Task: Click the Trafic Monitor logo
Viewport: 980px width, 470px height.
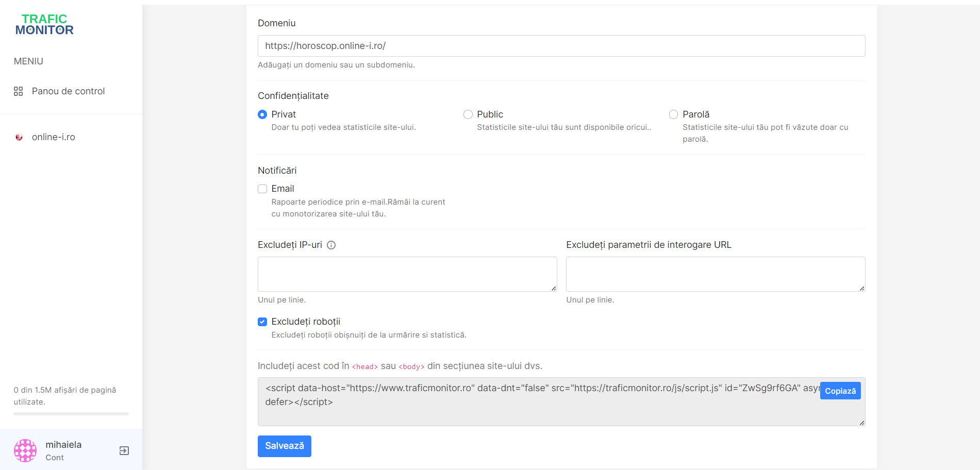Action: point(44,25)
